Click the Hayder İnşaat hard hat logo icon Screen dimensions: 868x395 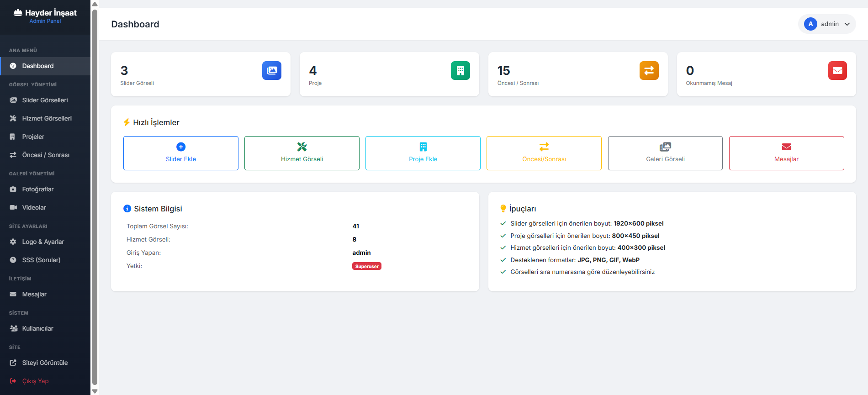18,13
